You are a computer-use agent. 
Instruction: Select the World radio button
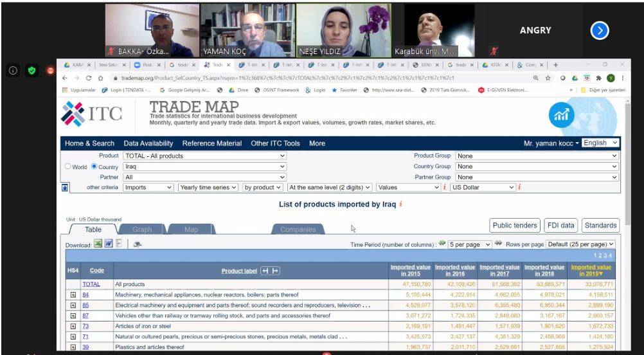(68, 167)
